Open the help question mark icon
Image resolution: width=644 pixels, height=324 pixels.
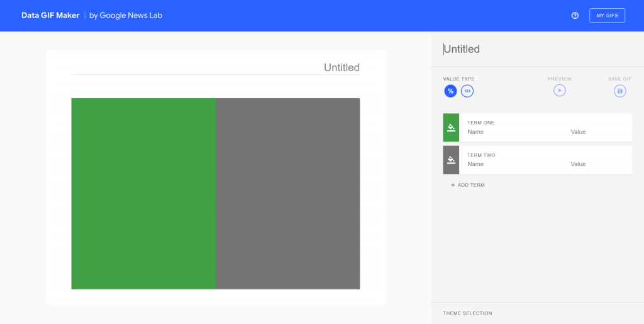pos(575,16)
